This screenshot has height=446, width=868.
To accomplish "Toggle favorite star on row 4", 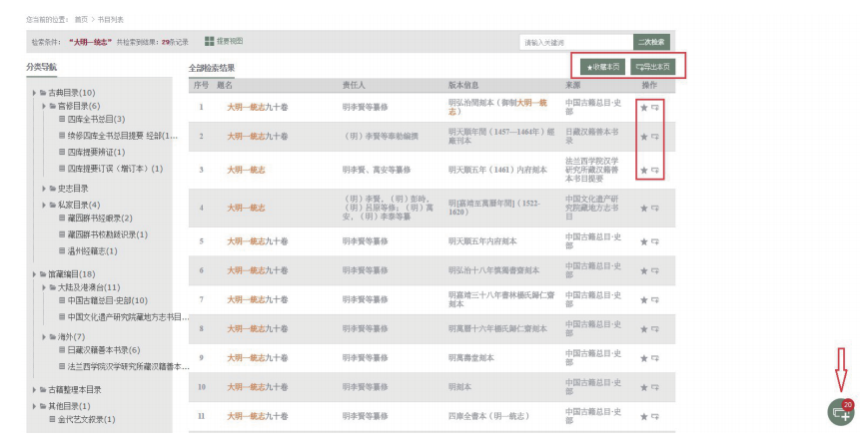I will (644, 208).
